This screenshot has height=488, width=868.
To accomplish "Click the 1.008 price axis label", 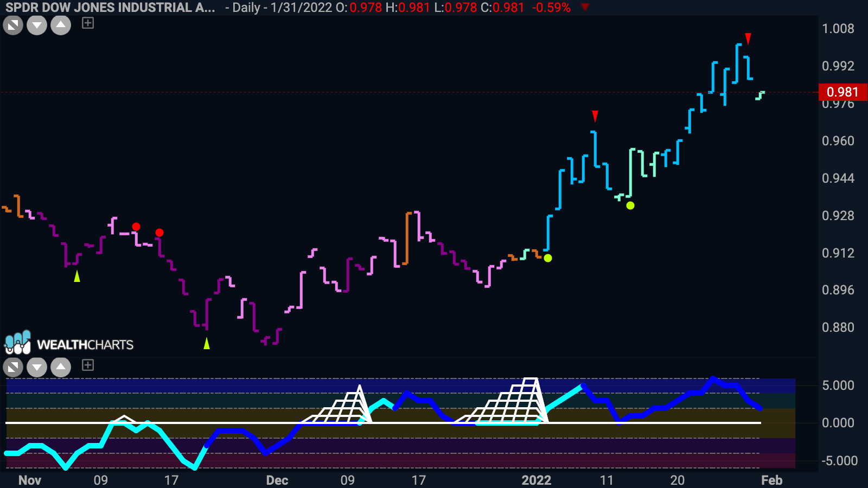I will (838, 29).
